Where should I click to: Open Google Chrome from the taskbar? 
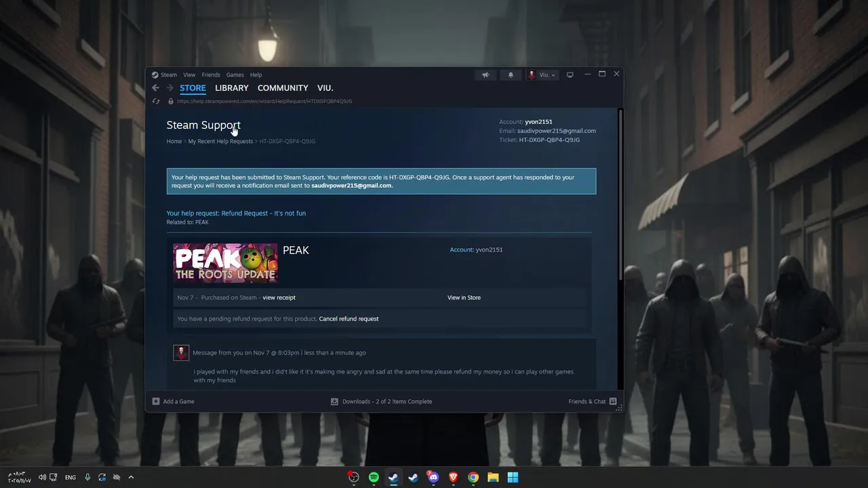[473, 477]
